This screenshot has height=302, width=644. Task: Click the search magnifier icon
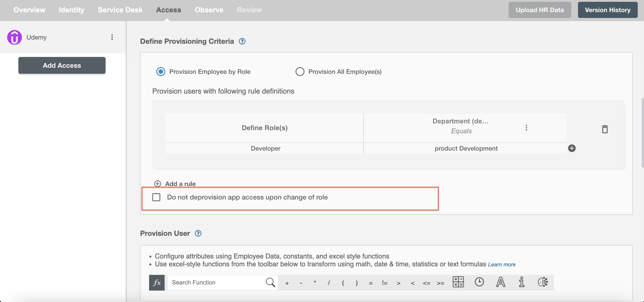pos(270,282)
